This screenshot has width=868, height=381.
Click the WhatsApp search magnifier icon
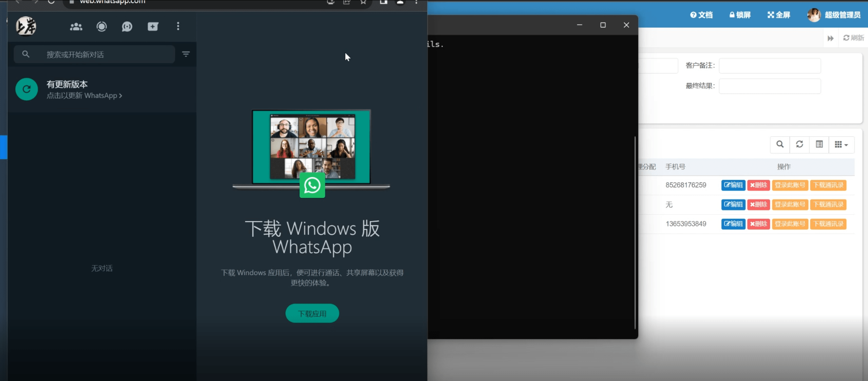[26, 54]
